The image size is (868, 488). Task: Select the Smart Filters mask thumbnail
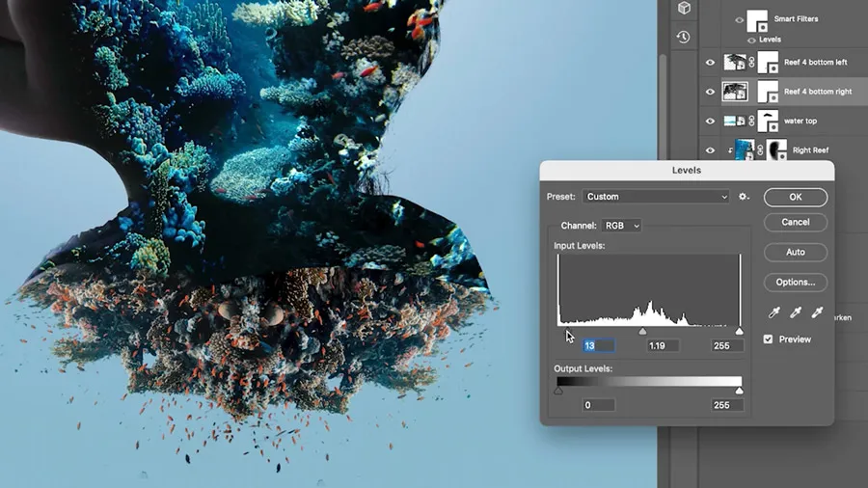click(x=757, y=21)
